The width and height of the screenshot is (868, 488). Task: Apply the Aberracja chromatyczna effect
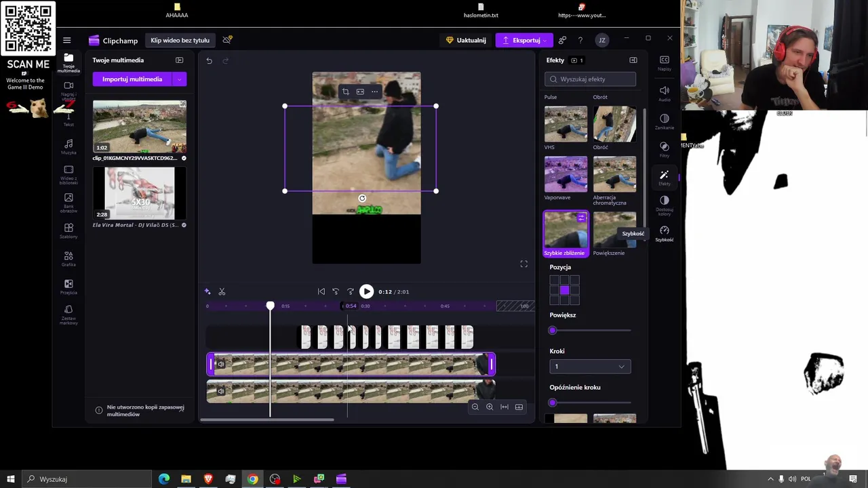point(614,174)
